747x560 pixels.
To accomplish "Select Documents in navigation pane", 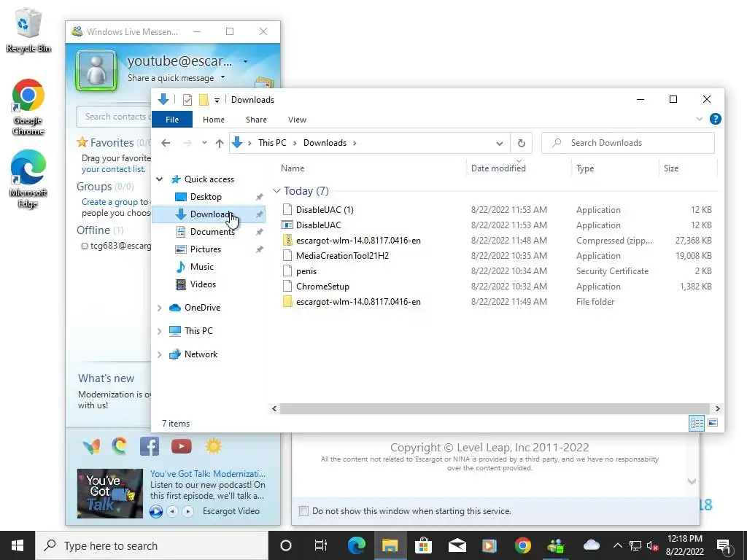I will coord(212,232).
